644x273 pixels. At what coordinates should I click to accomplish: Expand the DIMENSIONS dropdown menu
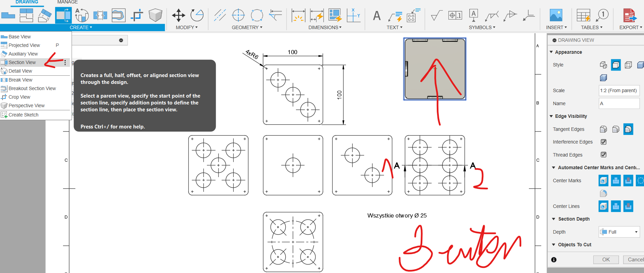pyautogui.click(x=325, y=27)
